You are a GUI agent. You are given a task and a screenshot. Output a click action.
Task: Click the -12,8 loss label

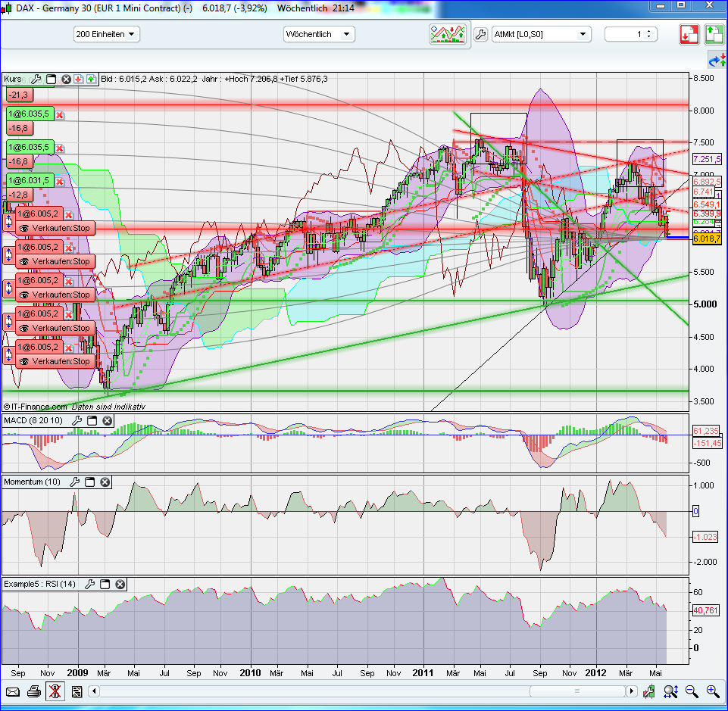tap(20, 195)
